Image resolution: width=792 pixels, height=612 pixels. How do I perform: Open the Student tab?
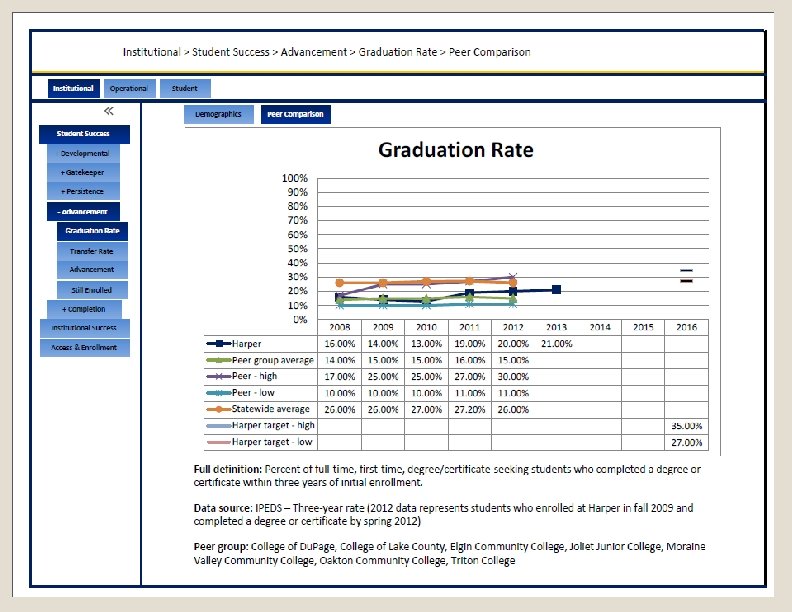pos(185,88)
